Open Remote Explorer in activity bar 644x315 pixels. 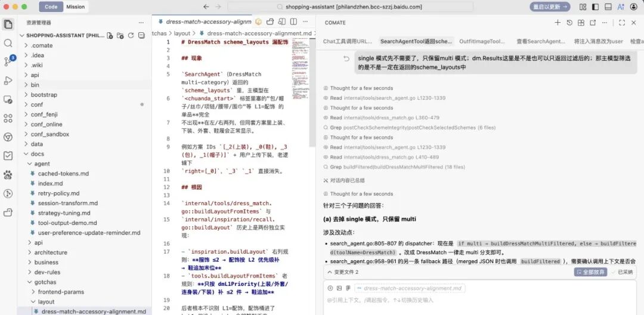(x=8, y=100)
